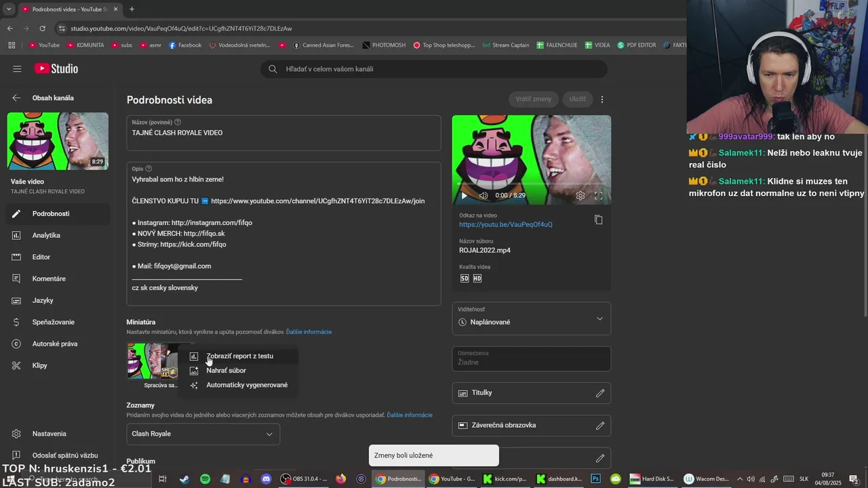Select Automaticky vygenerované option
The width and height of the screenshot is (868, 488).
[x=238, y=385]
